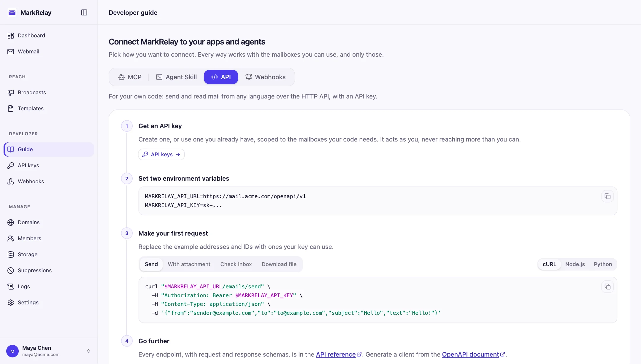Image resolution: width=641 pixels, height=364 pixels.
Task: Select the API tab
Action: pyautogui.click(x=221, y=77)
